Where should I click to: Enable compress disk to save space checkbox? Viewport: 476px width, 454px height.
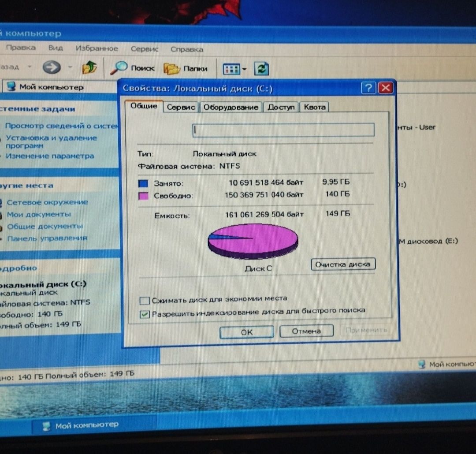pyautogui.click(x=144, y=301)
